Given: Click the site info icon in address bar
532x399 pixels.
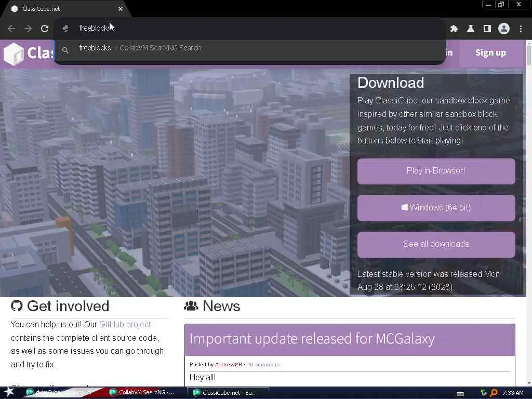Looking at the screenshot, I should coord(65,29).
